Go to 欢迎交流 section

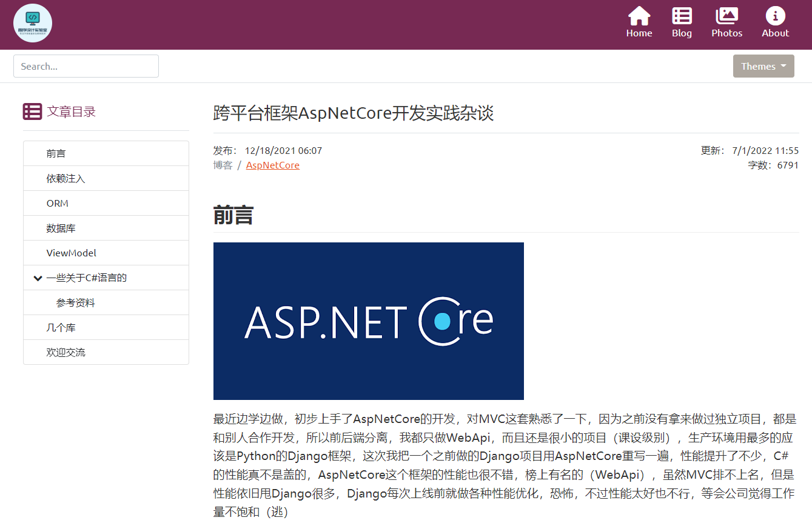[106, 352]
